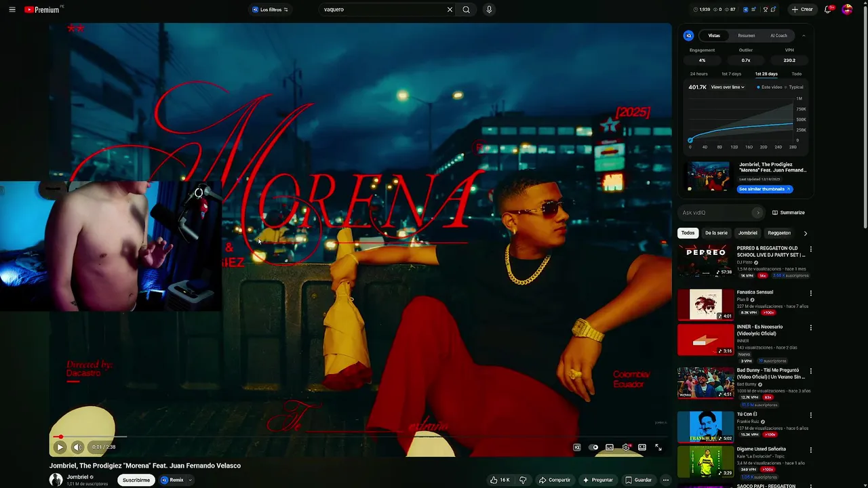
Task: Enter fullscreen mode
Action: pos(658,447)
